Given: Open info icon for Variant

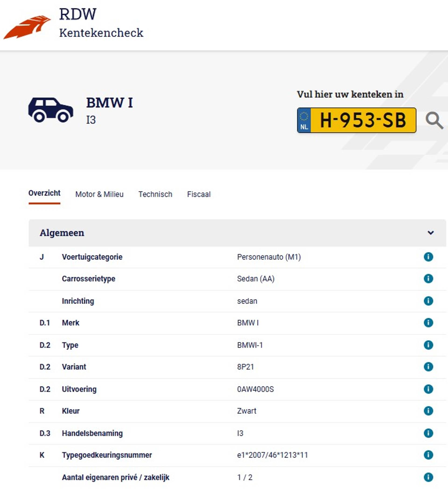Looking at the screenshot, I should tap(428, 367).
